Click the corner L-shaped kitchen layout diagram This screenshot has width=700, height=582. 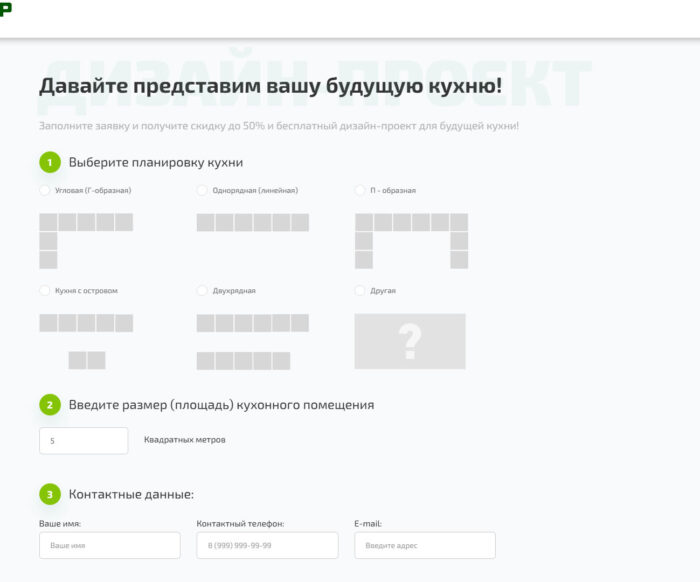[x=85, y=240]
